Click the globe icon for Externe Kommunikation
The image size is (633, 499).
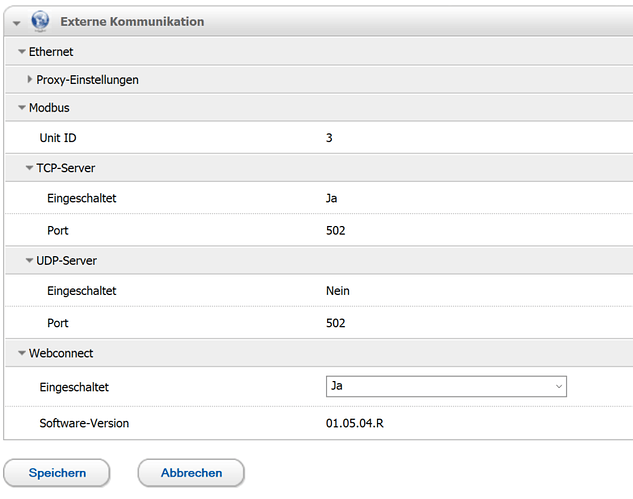pos(40,21)
